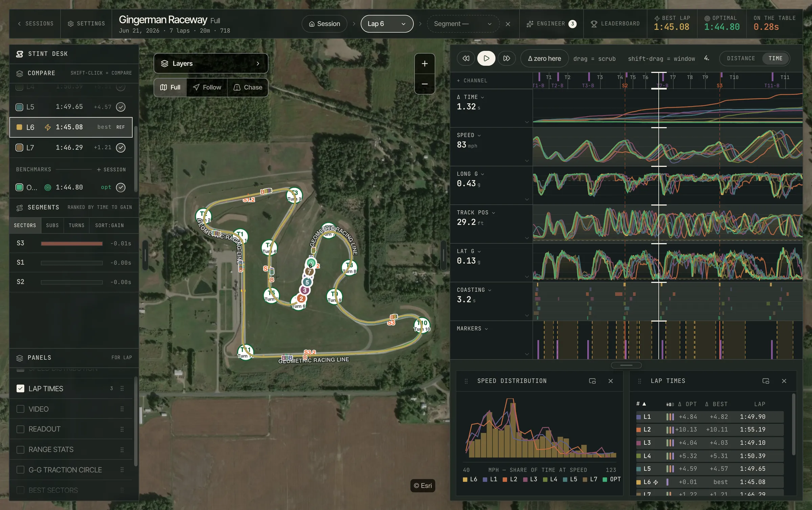Switch map to Follow view
Screen dimensions: 812x510
pos(207,87)
